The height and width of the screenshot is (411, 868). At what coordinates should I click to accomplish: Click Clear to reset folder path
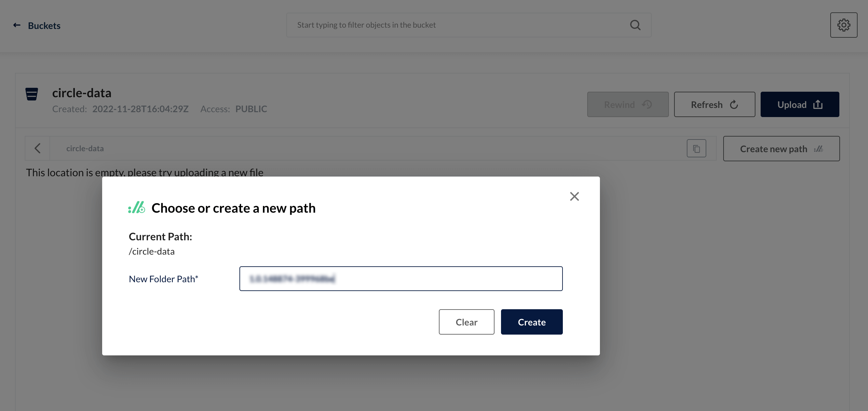467,321
